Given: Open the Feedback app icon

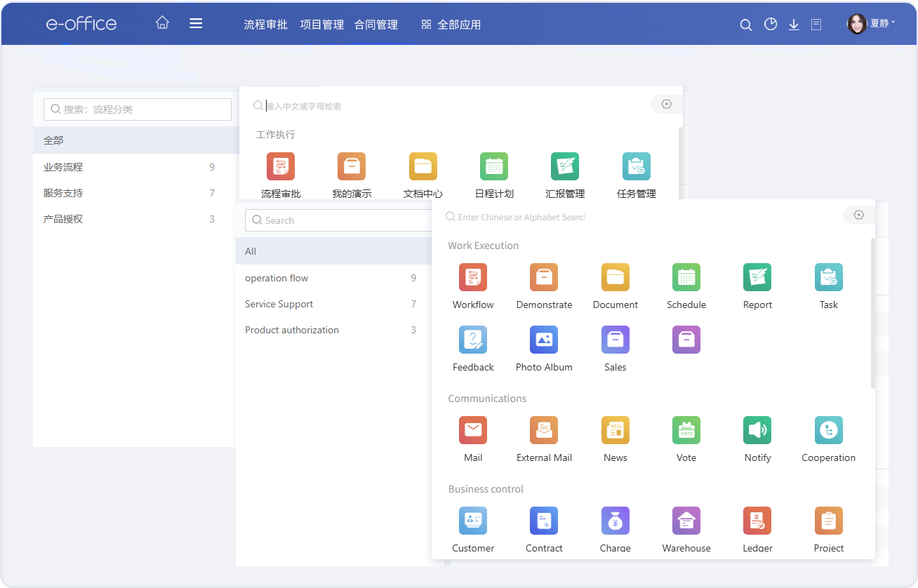Looking at the screenshot, I should point(473,340).
